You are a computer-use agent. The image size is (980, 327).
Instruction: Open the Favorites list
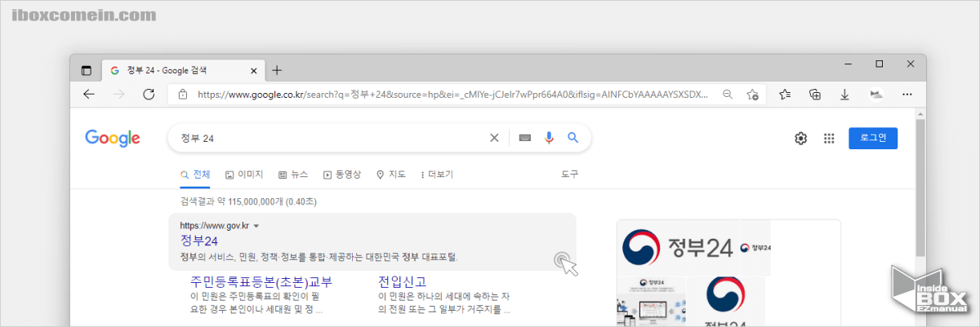(785, 95)
